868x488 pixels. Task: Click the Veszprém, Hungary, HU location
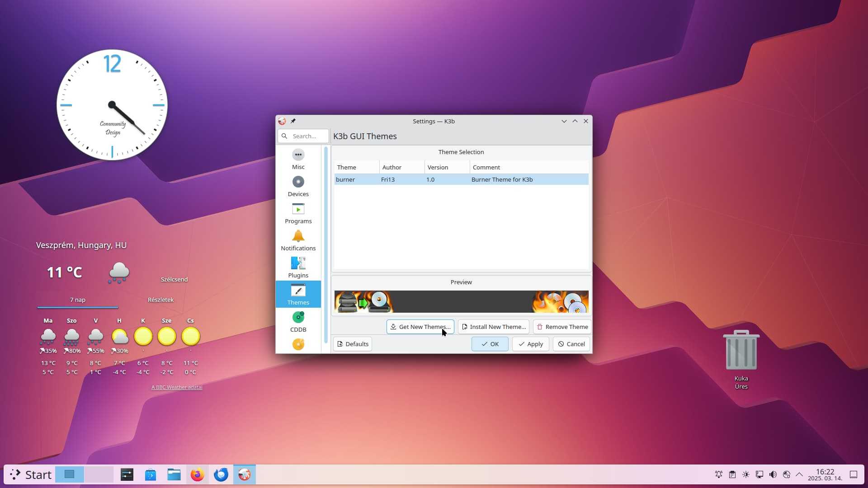tap(81, 245)
